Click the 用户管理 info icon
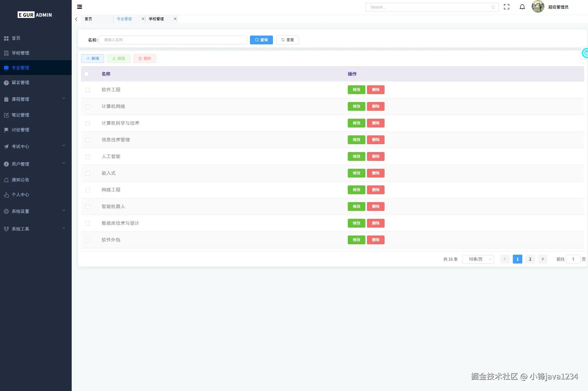 coord(6,164)
